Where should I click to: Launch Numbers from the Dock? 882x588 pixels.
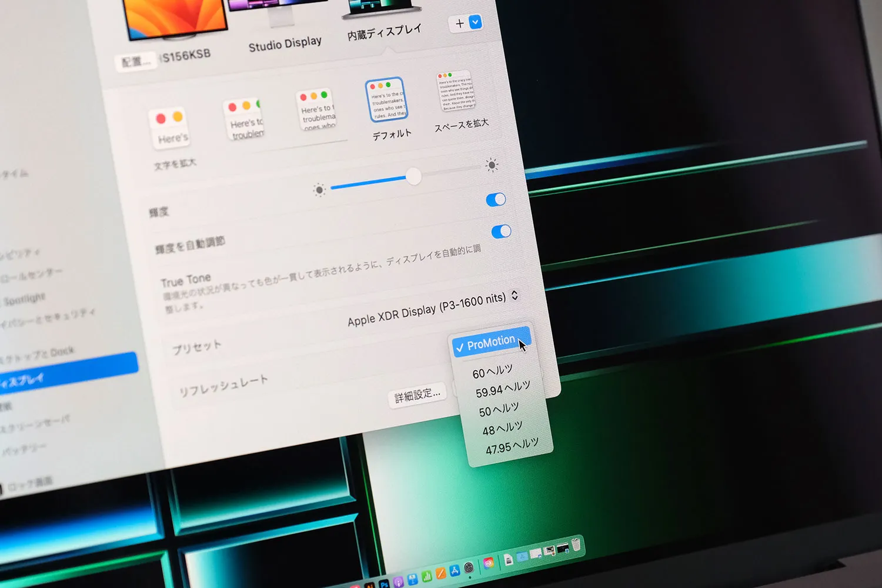[427, 576]
